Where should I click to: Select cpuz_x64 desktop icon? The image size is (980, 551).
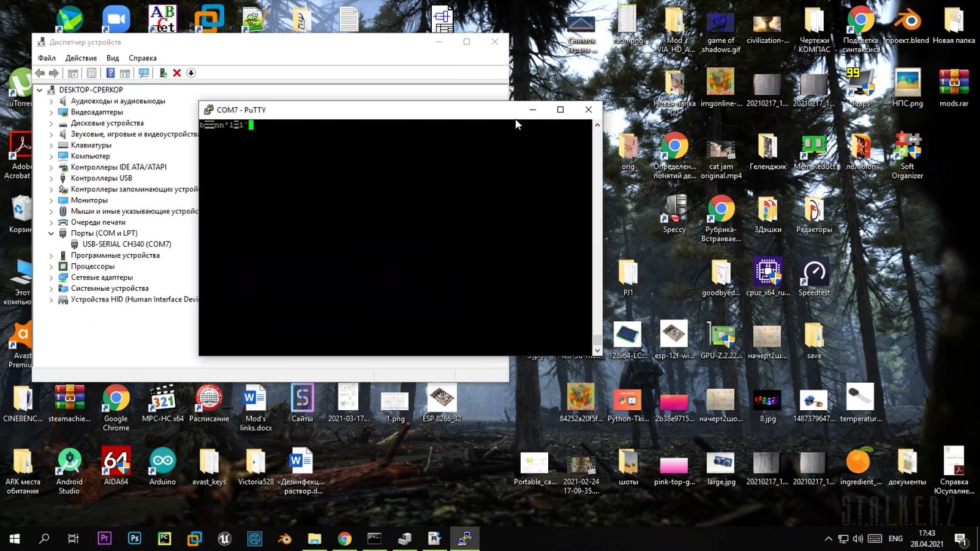click(767, 277)
